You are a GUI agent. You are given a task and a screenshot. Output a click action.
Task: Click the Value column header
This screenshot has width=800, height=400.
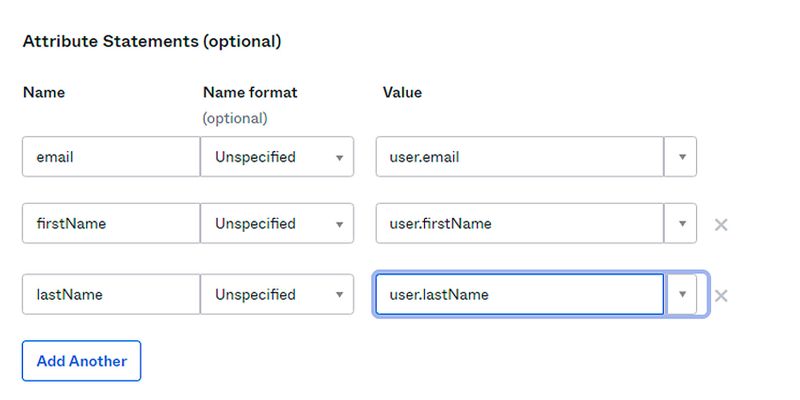click(x=403, y=92)
